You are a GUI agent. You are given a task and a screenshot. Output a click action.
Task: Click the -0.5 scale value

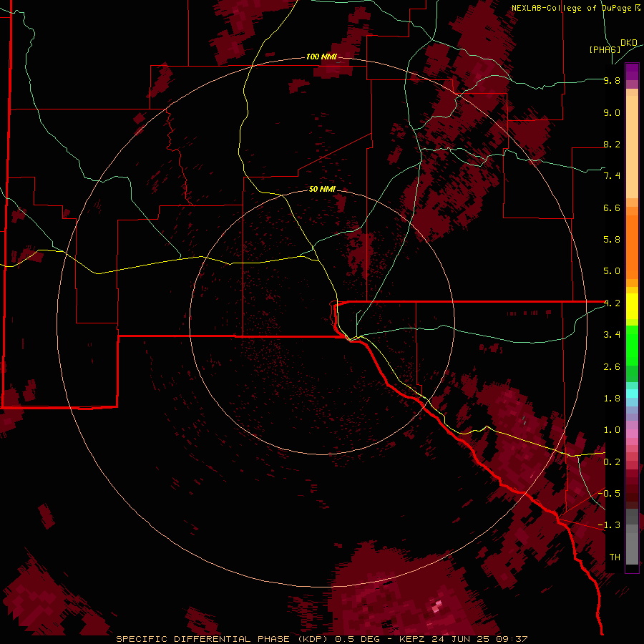pos(609,493)
